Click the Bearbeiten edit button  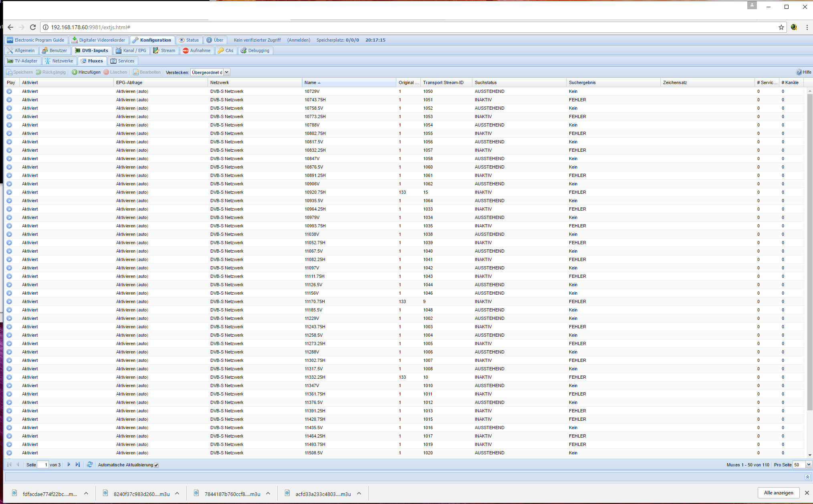pos(147,72)
